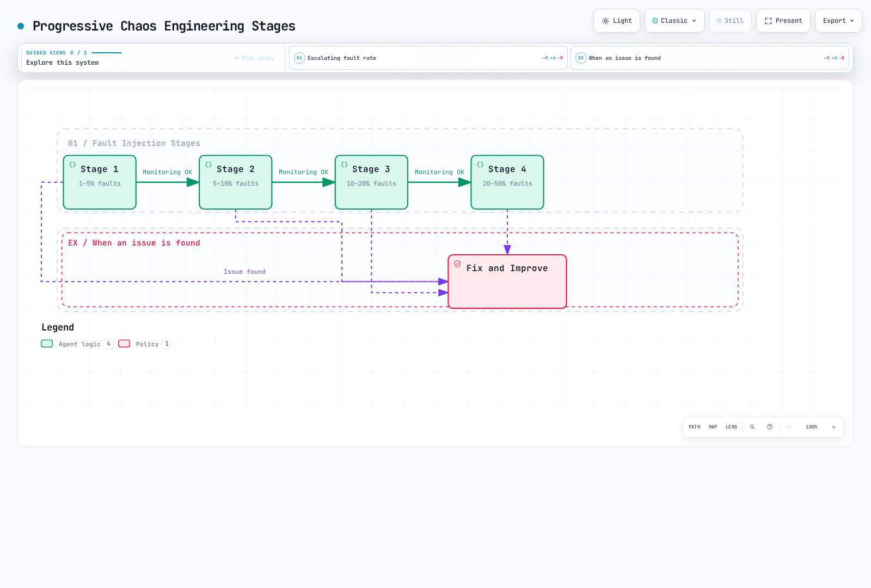This screenshot has width=871, height=588.
Task: Select the Stage 4 node
Action: click(507, 182)
